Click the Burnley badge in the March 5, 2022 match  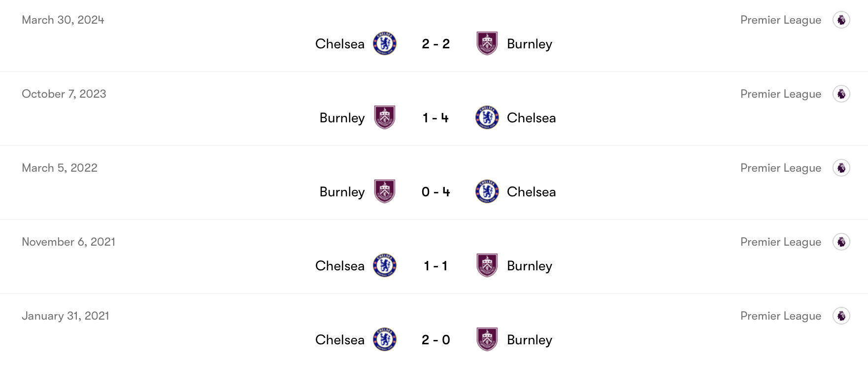pyautogui.click(x=385, y=191)
